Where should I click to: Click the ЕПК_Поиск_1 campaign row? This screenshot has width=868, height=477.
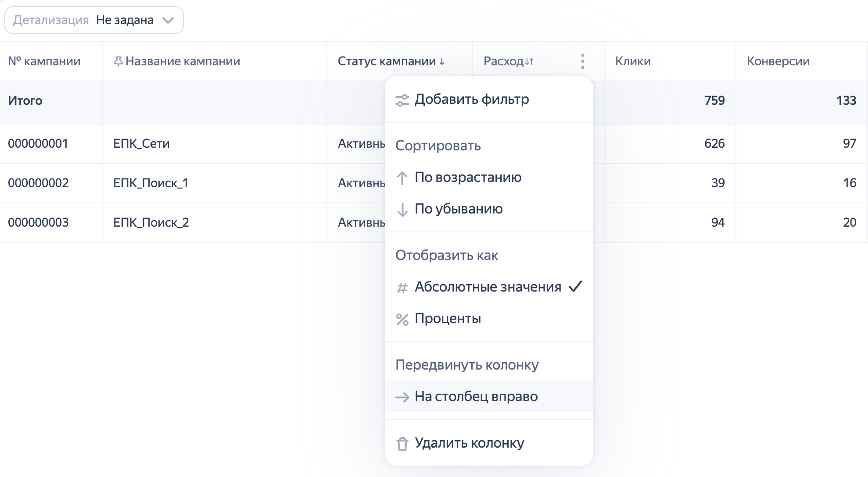(x=151, y=183)
